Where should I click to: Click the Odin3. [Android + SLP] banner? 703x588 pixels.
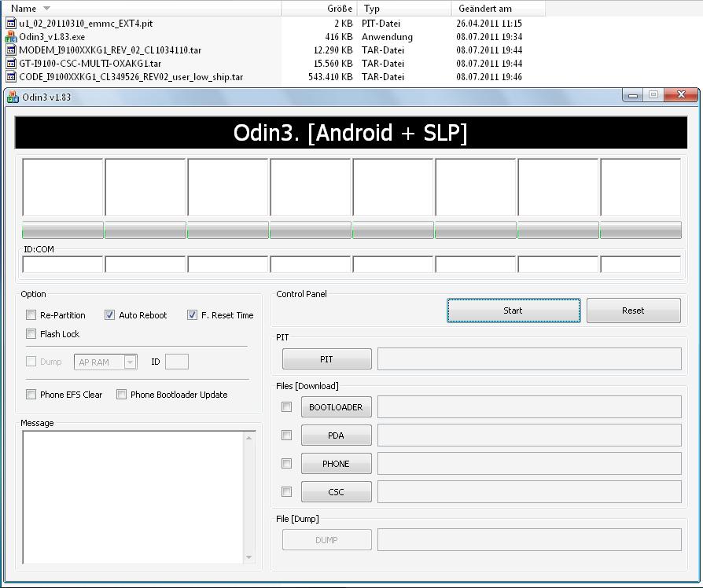pos(351,133)
